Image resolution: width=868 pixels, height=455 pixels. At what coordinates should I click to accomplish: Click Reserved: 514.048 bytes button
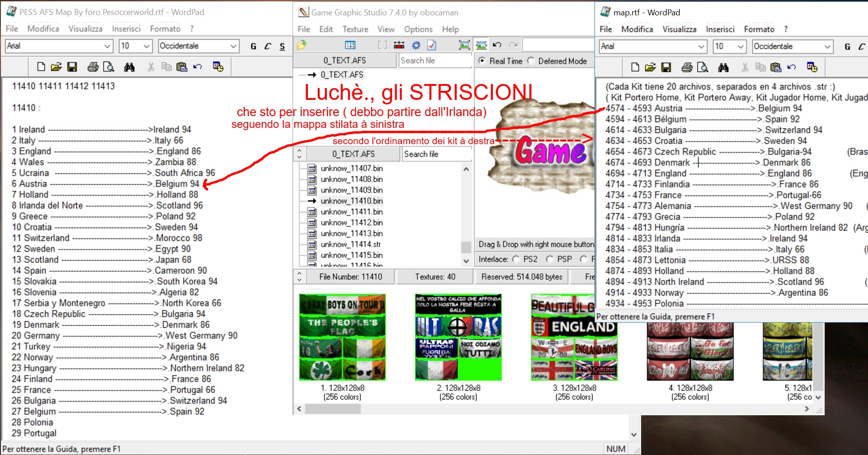pyautogui.click(x=522, y=277)
